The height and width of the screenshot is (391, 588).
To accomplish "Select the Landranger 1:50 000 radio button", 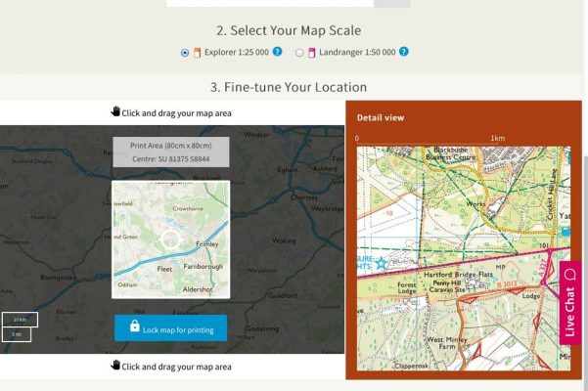I will click(299, 53).
